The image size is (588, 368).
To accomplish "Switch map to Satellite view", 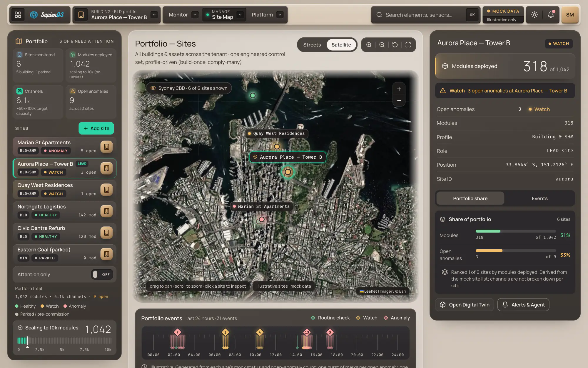I will (x=341, y=45).
